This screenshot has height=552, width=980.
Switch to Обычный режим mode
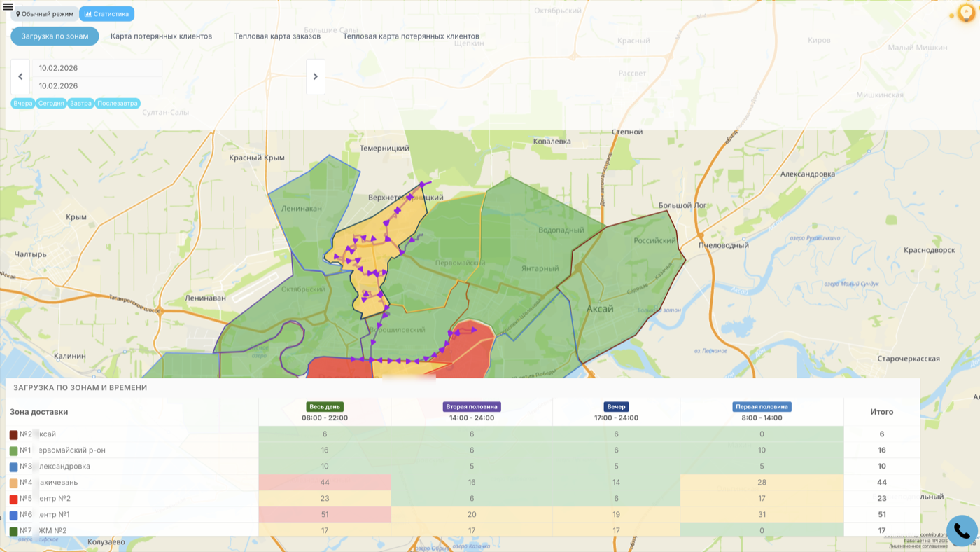[x=45, y=14]
